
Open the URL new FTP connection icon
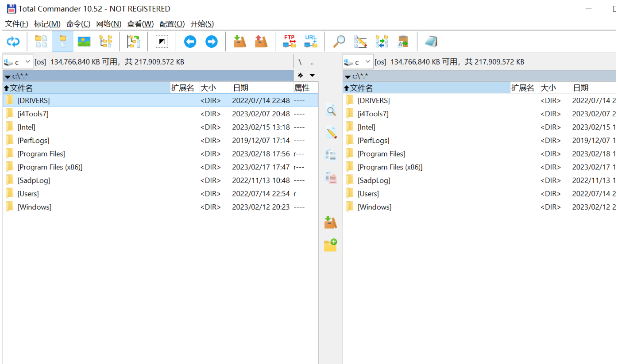[311, 42]
